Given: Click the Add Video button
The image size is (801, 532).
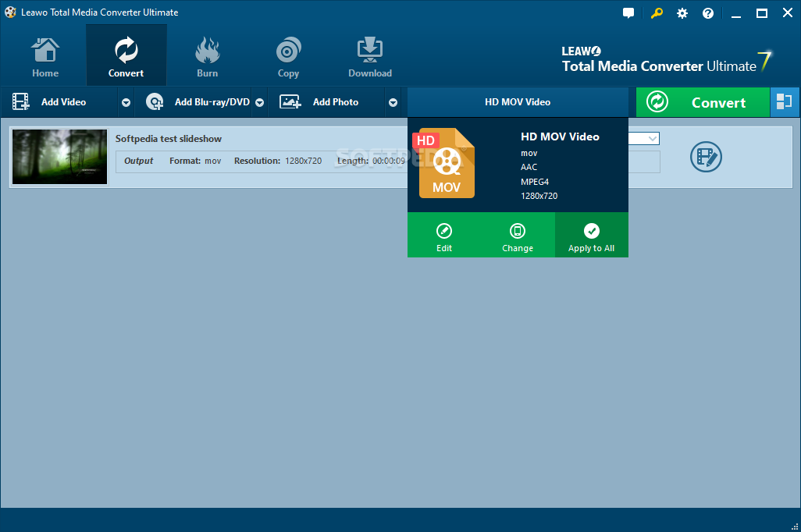Looking at the screenshot, I should click(60, 102).
